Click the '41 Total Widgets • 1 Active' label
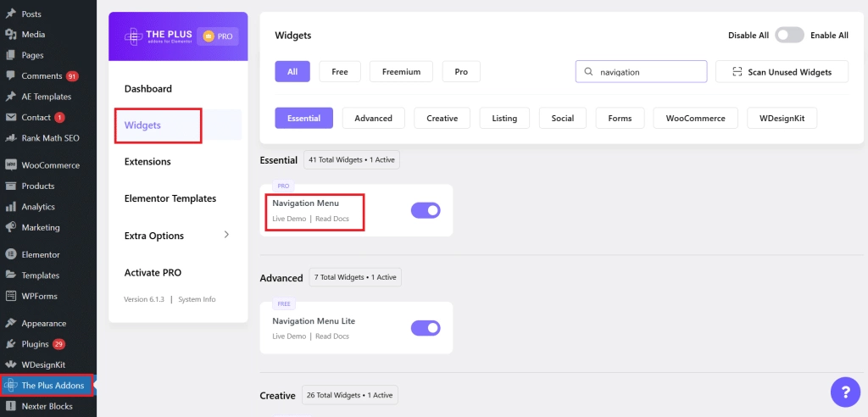 point(352,160)
